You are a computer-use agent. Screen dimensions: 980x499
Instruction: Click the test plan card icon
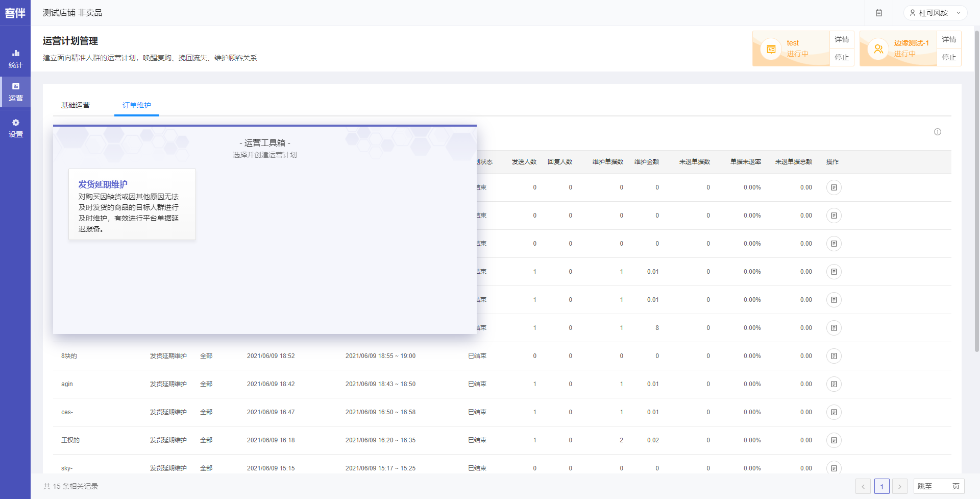[771, 49]
